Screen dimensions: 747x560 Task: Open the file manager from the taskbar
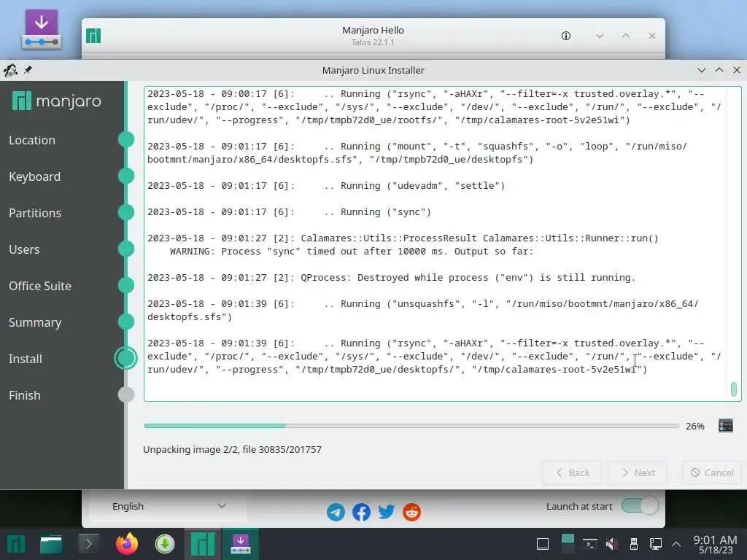tap(51, 544)
